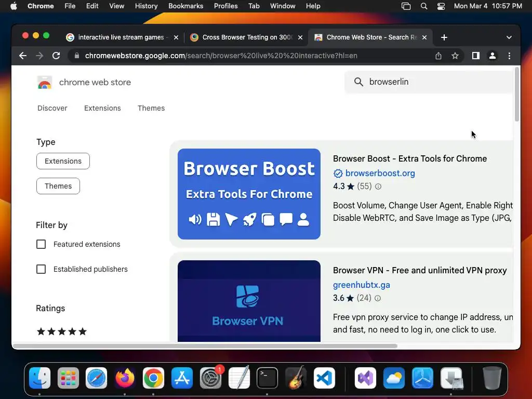Go to the Discover section

(x=52, y=108)
